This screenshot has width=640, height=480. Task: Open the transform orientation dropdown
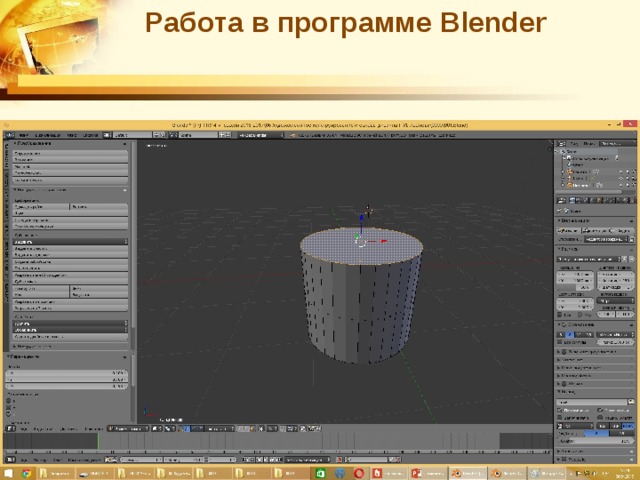(219, 429)
